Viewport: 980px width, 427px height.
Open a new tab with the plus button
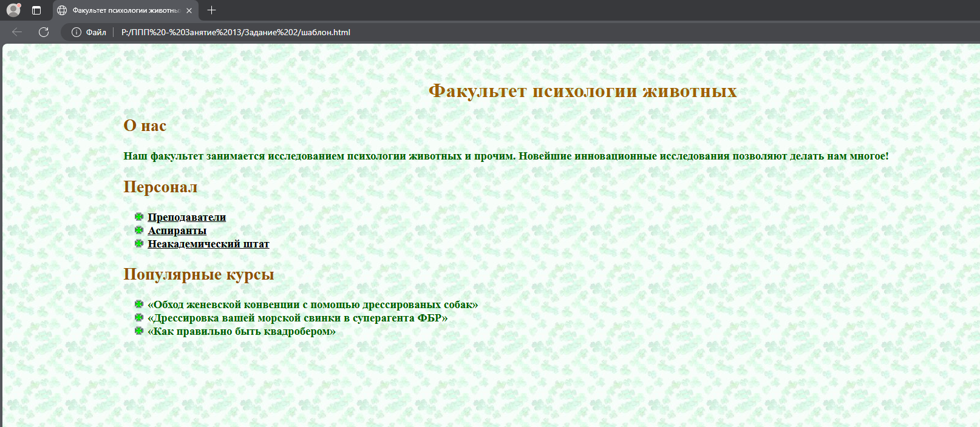(211, 10)
